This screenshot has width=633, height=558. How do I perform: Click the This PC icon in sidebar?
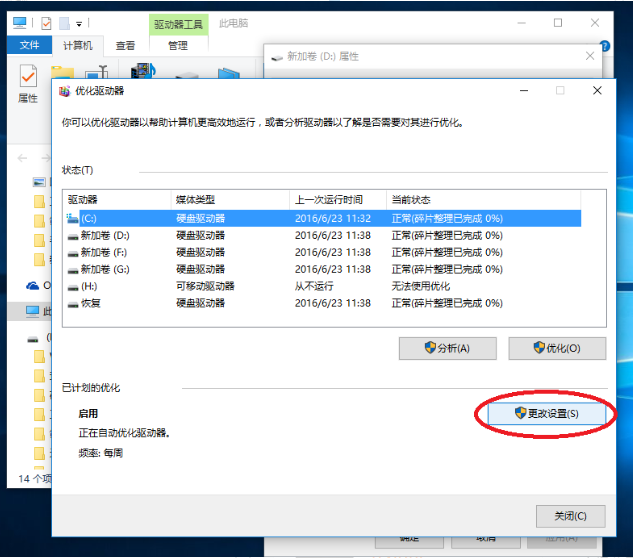[x=33, y=311]
